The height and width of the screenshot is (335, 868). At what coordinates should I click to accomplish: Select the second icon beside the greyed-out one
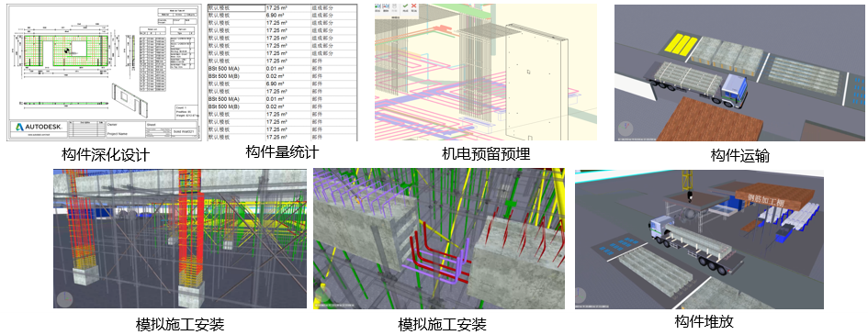386,7
